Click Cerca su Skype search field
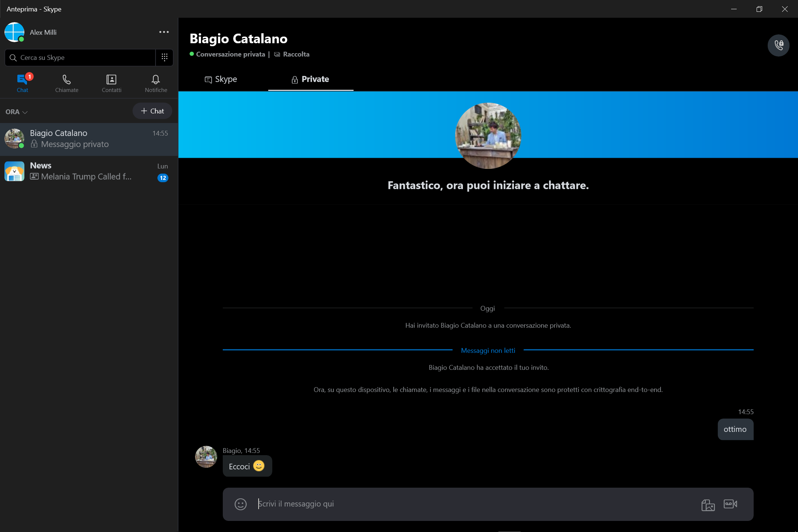 [x=80, y=58]
